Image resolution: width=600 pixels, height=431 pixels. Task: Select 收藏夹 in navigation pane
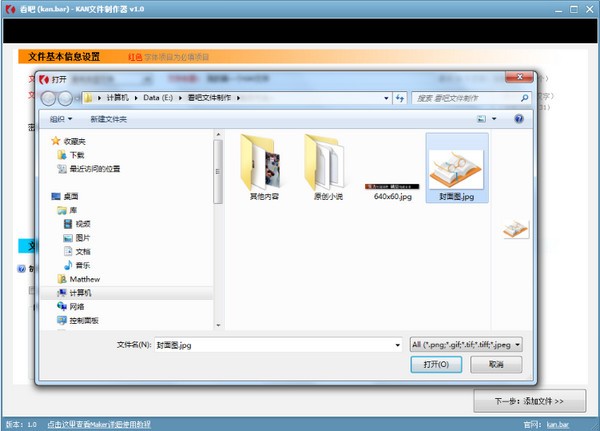coord(68,141)
